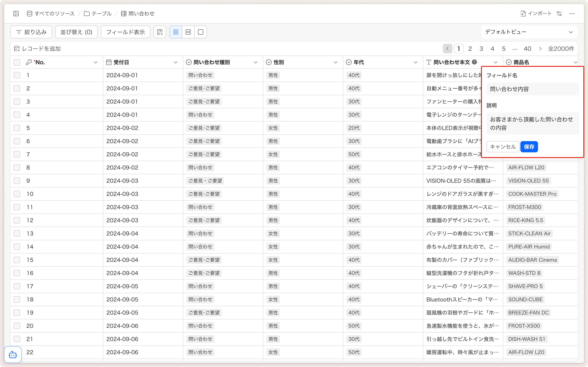Switch to single card view icon
This screenshot has width=588, height=367.
click(x=200, y=32)
